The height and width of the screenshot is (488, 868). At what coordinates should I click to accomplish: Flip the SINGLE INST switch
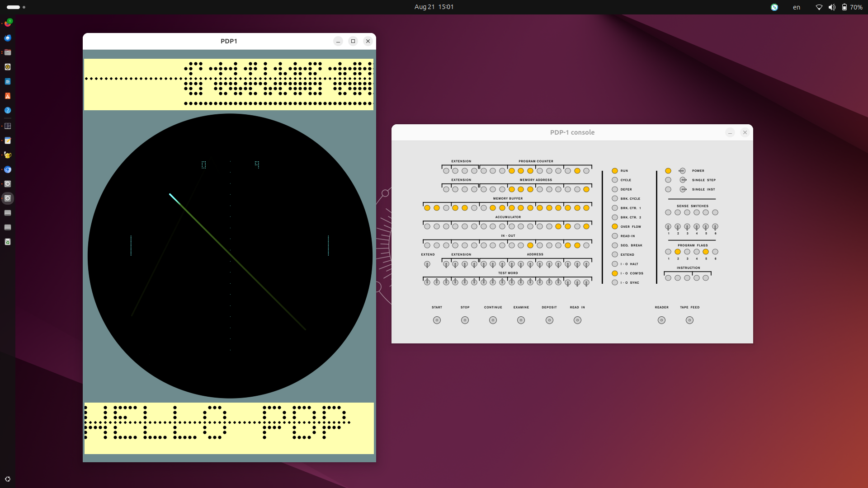point(683,189)
